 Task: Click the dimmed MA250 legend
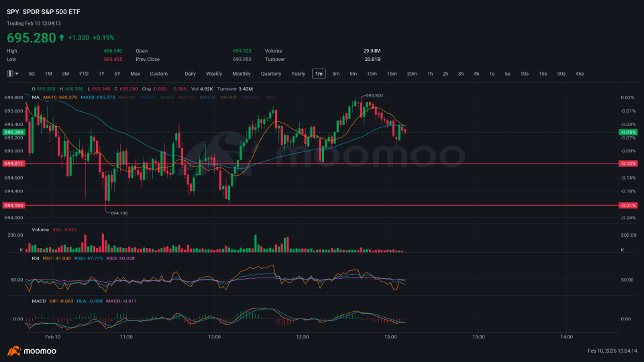[x=209, y=97]
